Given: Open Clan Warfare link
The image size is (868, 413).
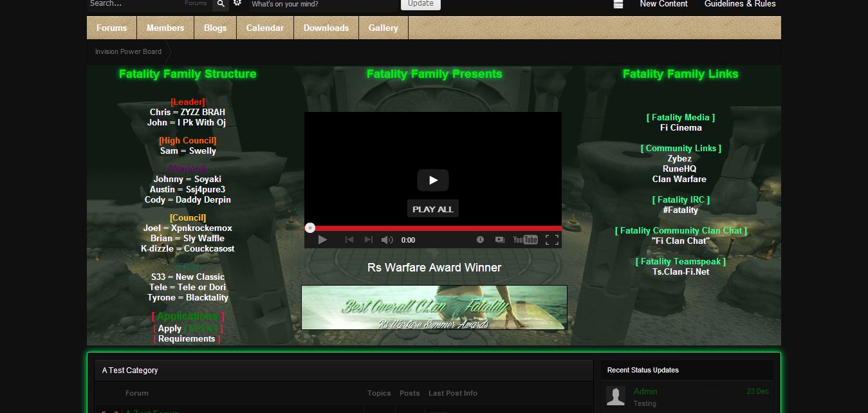Looking at the screenshot, I should pyautogui.click(x=679, y=179).
